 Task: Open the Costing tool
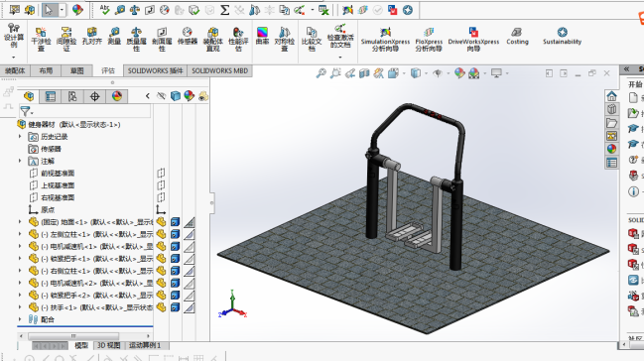coord(517,36)
